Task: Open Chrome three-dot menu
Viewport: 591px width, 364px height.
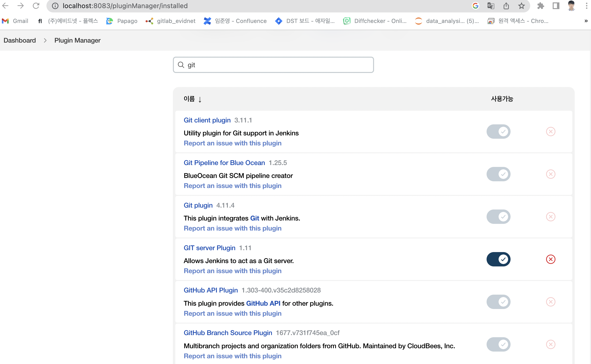Action: click(586, 6)
